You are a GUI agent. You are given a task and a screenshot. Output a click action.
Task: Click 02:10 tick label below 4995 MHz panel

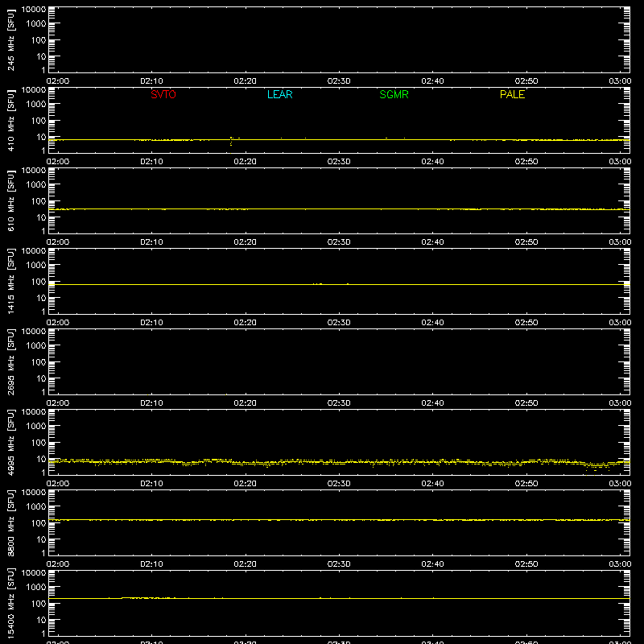[x=151, y=484]
